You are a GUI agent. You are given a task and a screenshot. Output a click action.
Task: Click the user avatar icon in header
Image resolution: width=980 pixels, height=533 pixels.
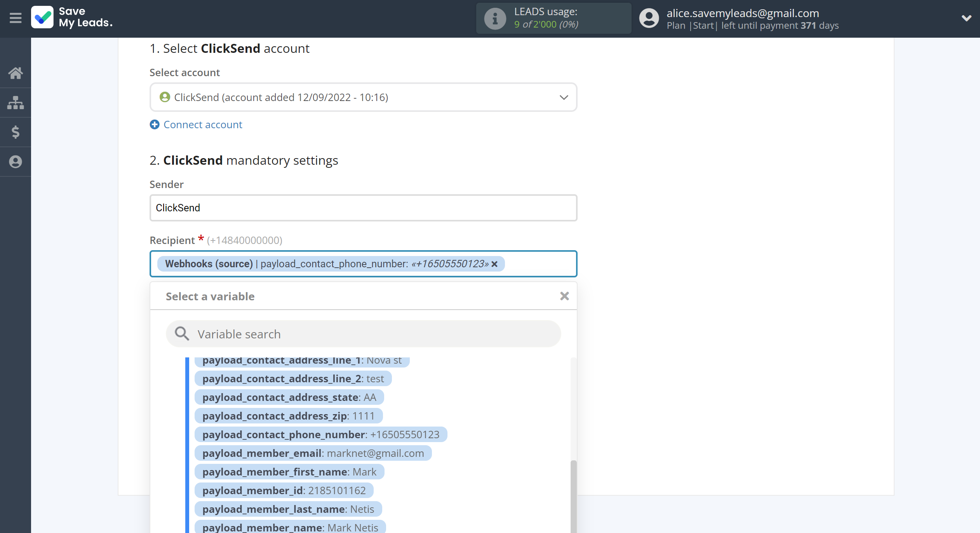649,18
